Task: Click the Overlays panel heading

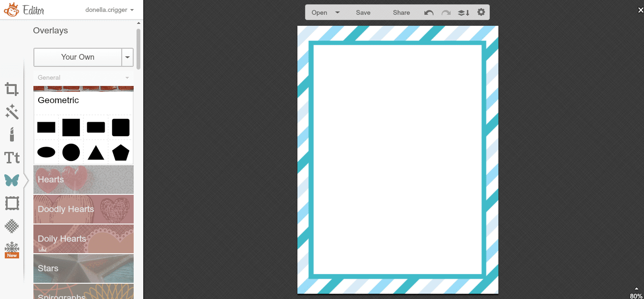Action: 51,31
